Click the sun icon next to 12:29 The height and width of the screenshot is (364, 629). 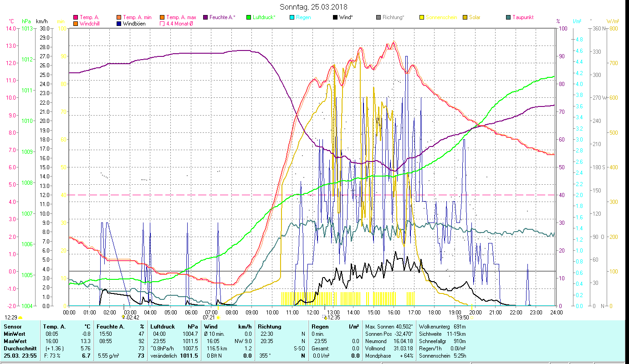(x=20, y=317)
